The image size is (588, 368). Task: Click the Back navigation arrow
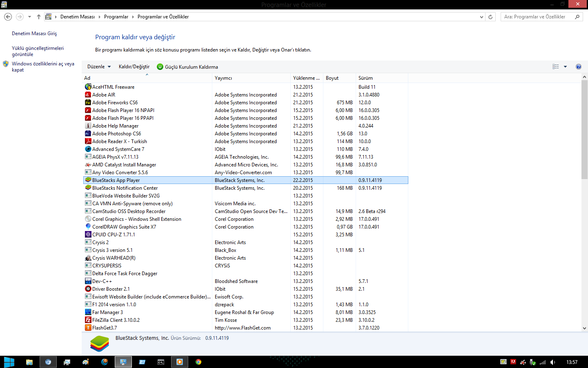[8, 17]
